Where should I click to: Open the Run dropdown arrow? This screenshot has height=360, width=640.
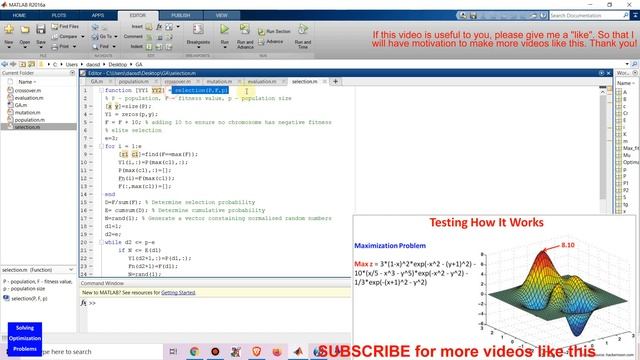point(224,48)
